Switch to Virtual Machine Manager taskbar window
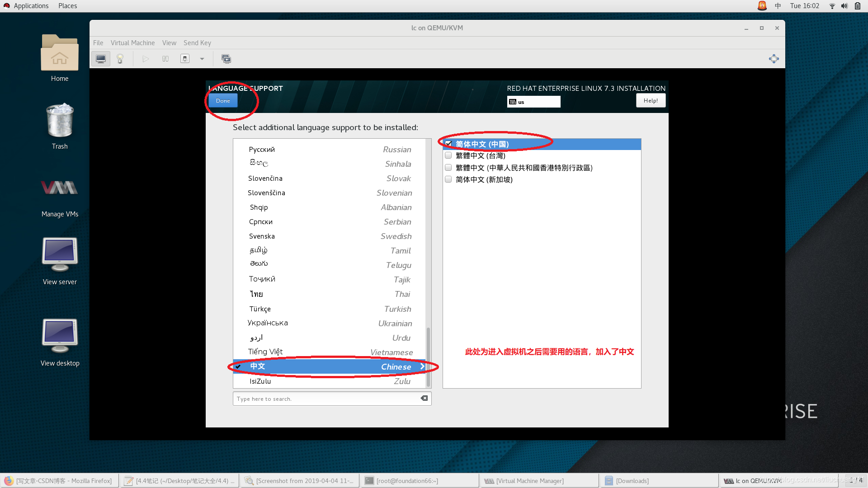The image size is (868, 488). click(540, 481)
